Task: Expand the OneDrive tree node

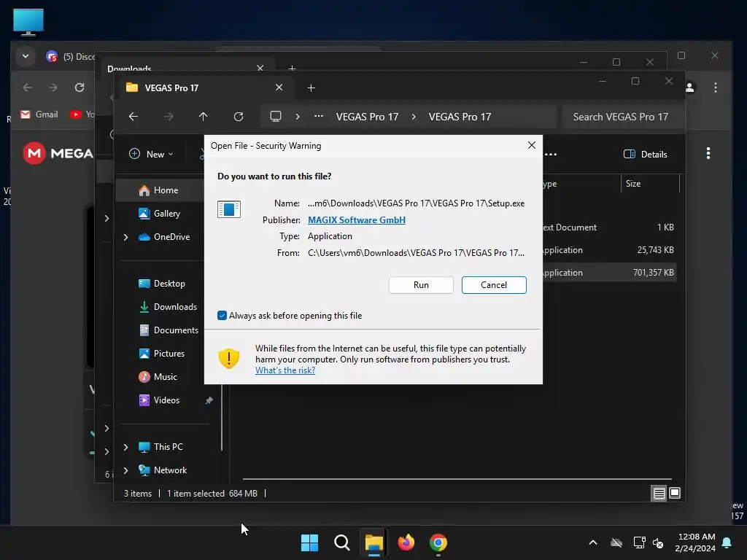Action: coord(125,237)
